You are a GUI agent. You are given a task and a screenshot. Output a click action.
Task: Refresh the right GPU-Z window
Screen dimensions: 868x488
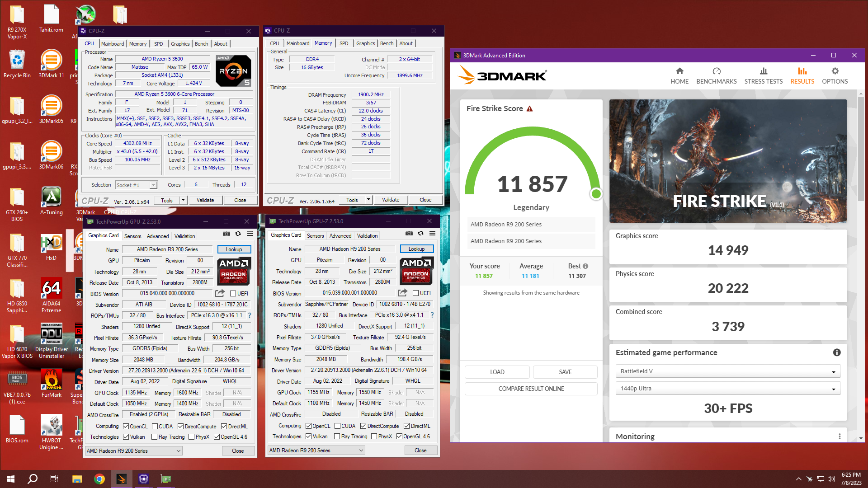pos(420,234)
